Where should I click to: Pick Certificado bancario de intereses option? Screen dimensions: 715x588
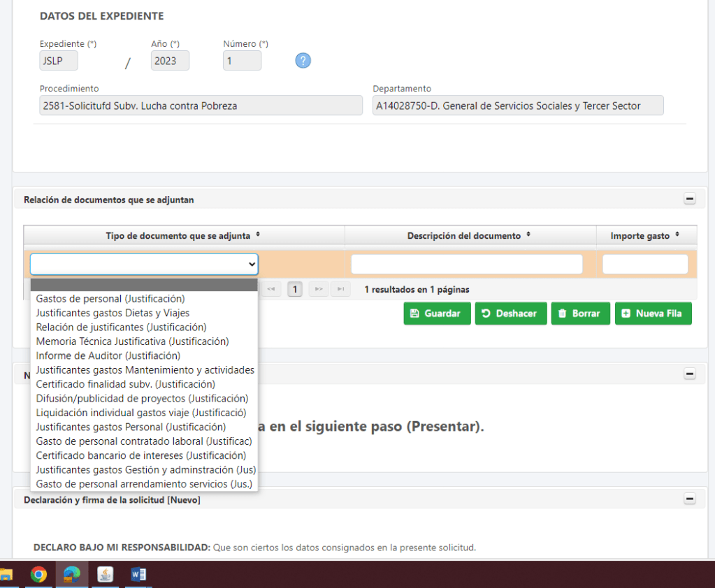[140, 455]
